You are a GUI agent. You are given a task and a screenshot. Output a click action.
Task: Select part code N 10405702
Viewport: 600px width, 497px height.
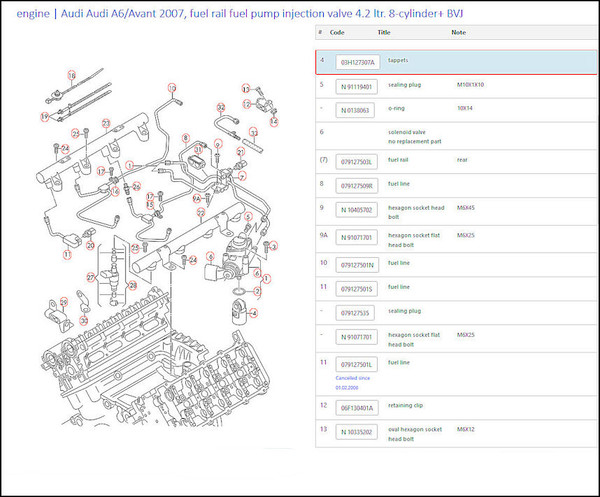(x=357, y=210)
